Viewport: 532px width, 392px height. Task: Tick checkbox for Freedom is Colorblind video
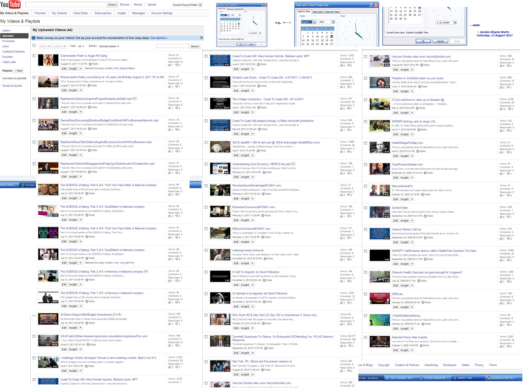[x=366, y=78]
